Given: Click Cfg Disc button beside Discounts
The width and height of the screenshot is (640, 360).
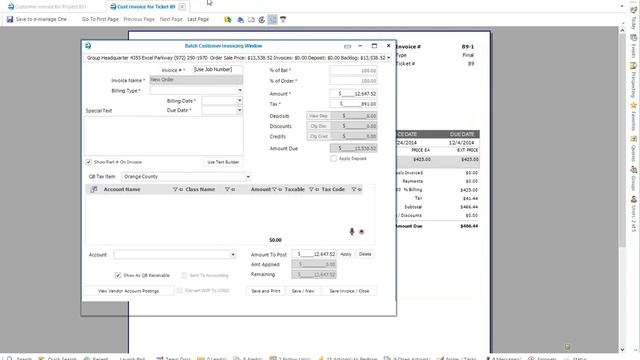Looking at the screenshot, I should 318,126.
